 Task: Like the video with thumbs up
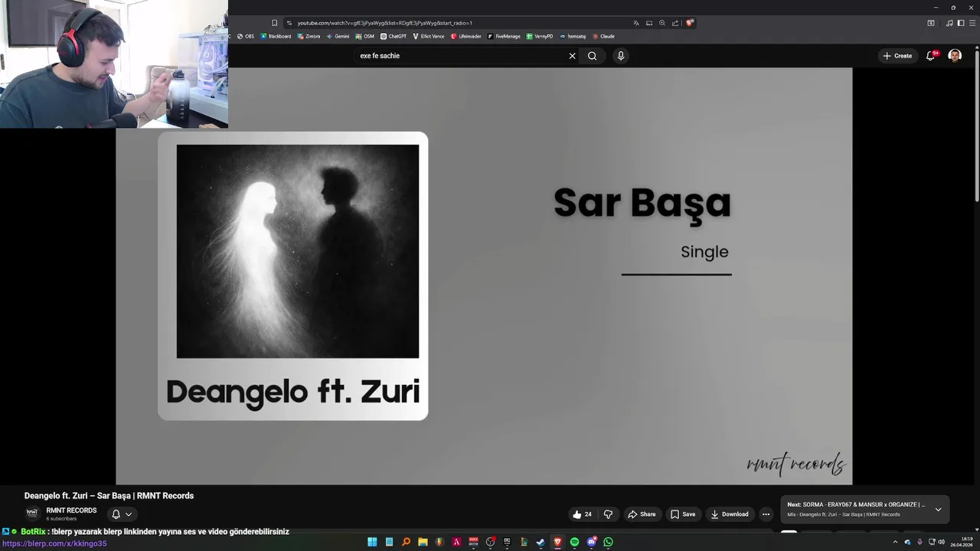pyautogui.click(x=582, y=514)
